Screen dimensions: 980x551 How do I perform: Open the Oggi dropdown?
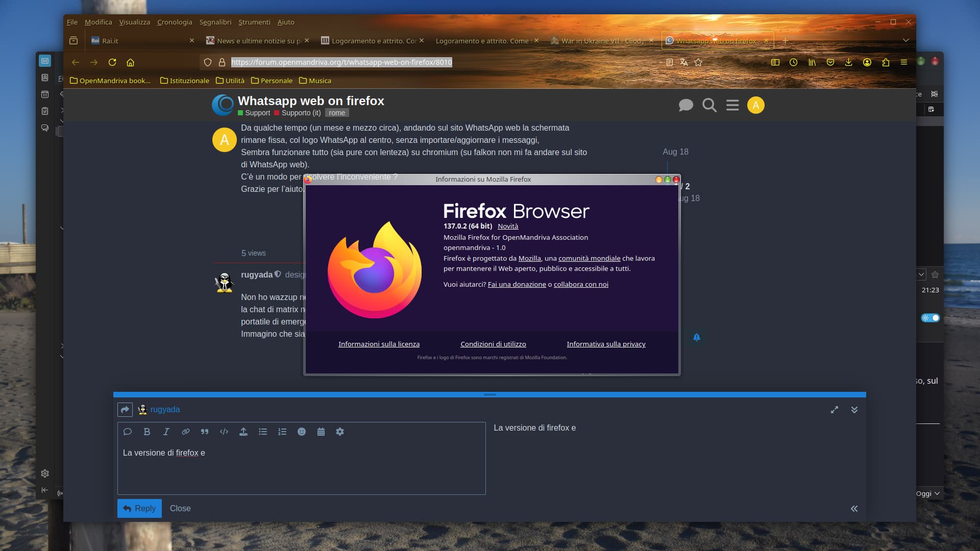coord(927,493)
